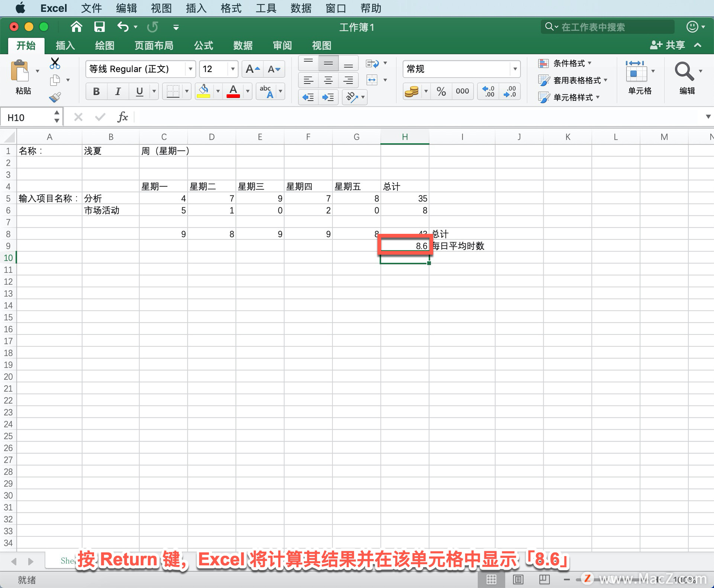Image resolution: width=714 pixels, height=588 pixels.
Task: Switch to the 公式 ribbon tab
Action: (x=203, y=45)
